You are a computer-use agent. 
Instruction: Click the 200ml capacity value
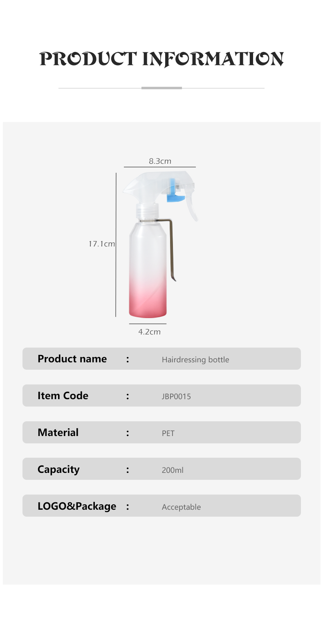(x=173, y=470)
